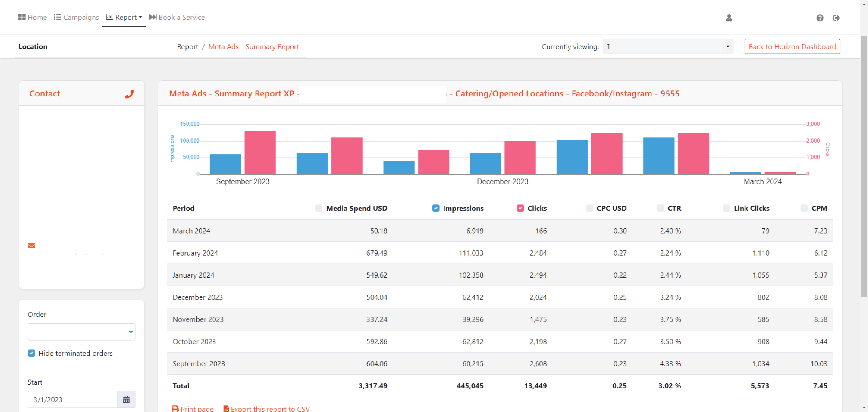
Task: Open the Order dropdown
Action: [81, 332]
